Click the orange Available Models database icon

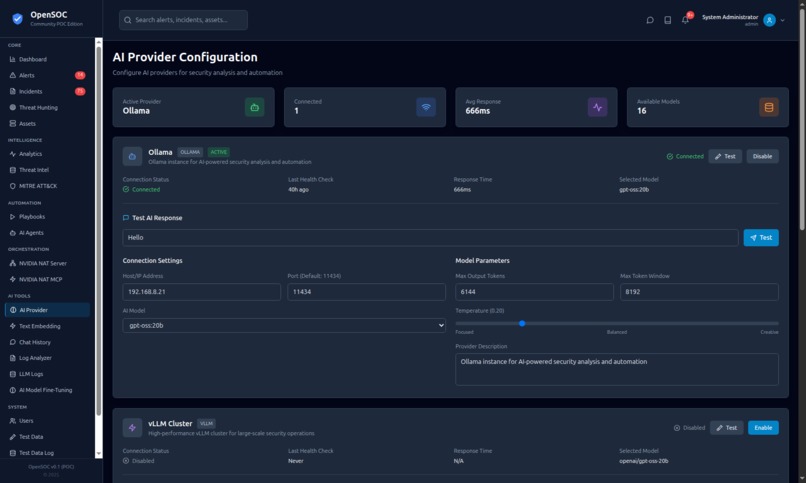click(769, 107)
